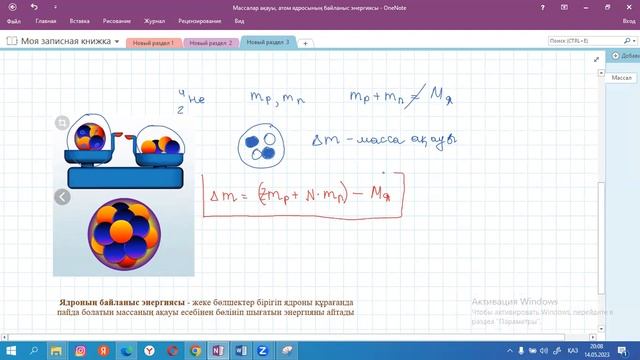Open the Вид ribbon tab
The width and height of the screenshot is (640, 360).
(x=239, y=21)
